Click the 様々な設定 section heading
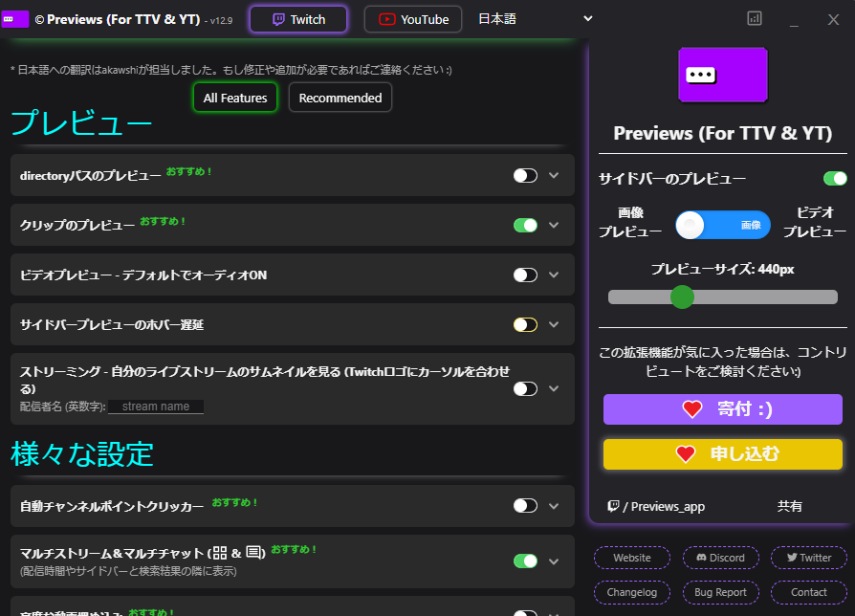The width and height of the screenshot is (855, 616). pyautogui.click(x=82, y=454)
